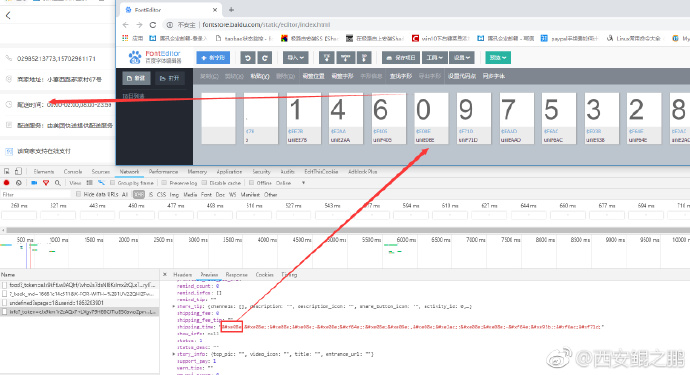Switch to the Console tab

click(x=73, y=172)
